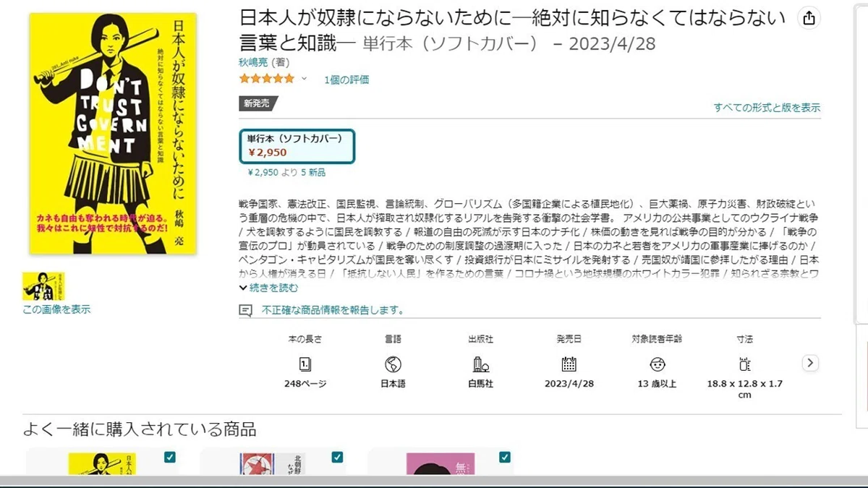Click the publisher building icon
This screenshot has width=868, height=488.
(480, 364)
